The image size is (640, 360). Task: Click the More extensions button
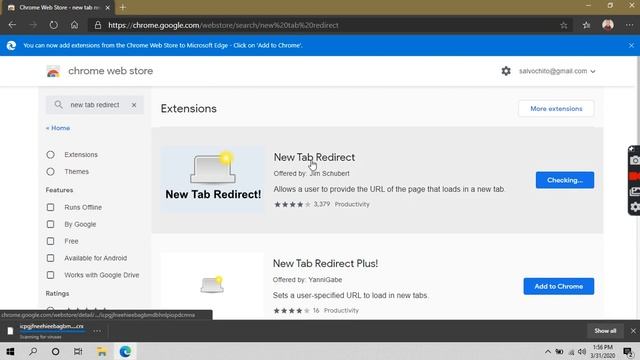pos(556,109)
